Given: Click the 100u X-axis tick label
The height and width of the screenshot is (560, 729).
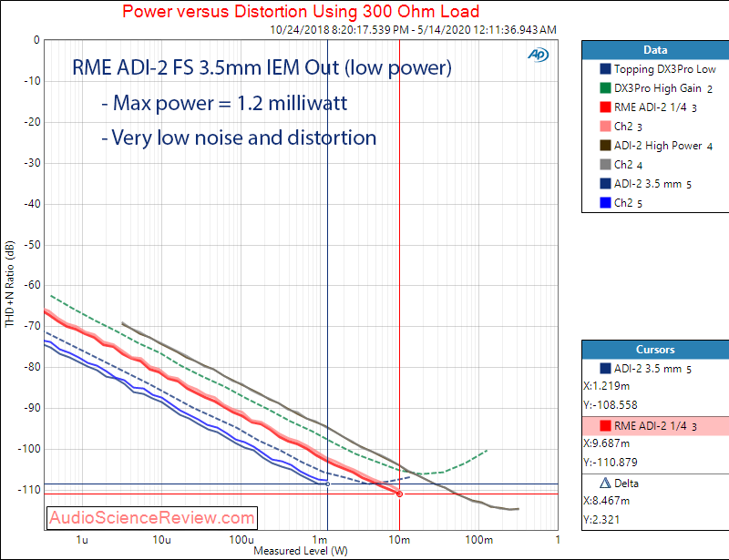Looking at the screenshot, I should pos(241,540).
